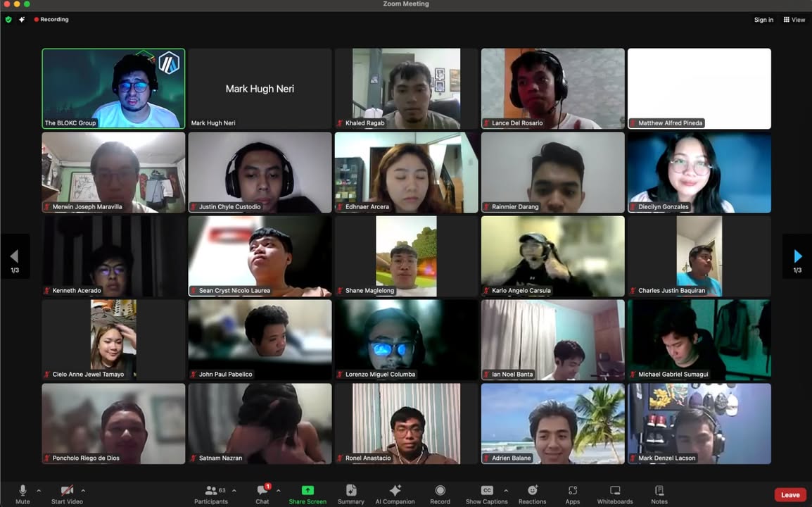This screenshot has width=812, height=507.
Task: Select the Mark Hugh Neri video tile
Action: (x=260, y=89)
